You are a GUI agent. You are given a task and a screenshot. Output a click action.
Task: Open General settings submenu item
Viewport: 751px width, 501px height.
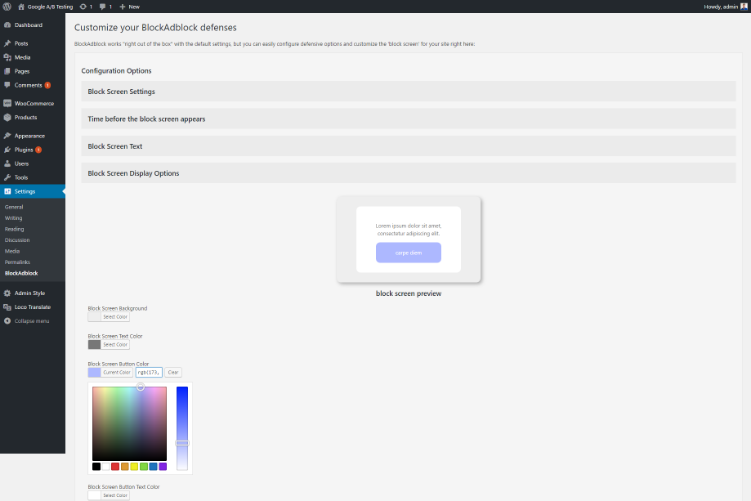(14, 207)
